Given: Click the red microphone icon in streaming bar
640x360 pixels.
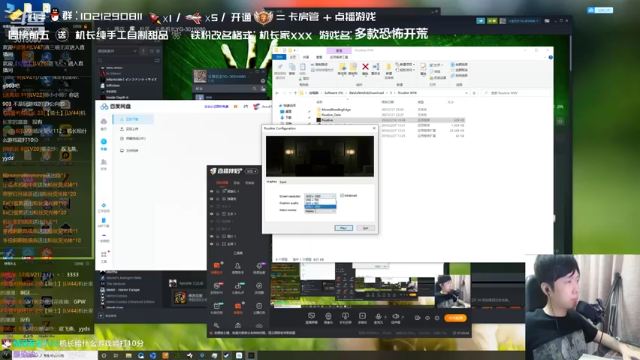Looking at the screenshot, I should click(x=378, y=316).
